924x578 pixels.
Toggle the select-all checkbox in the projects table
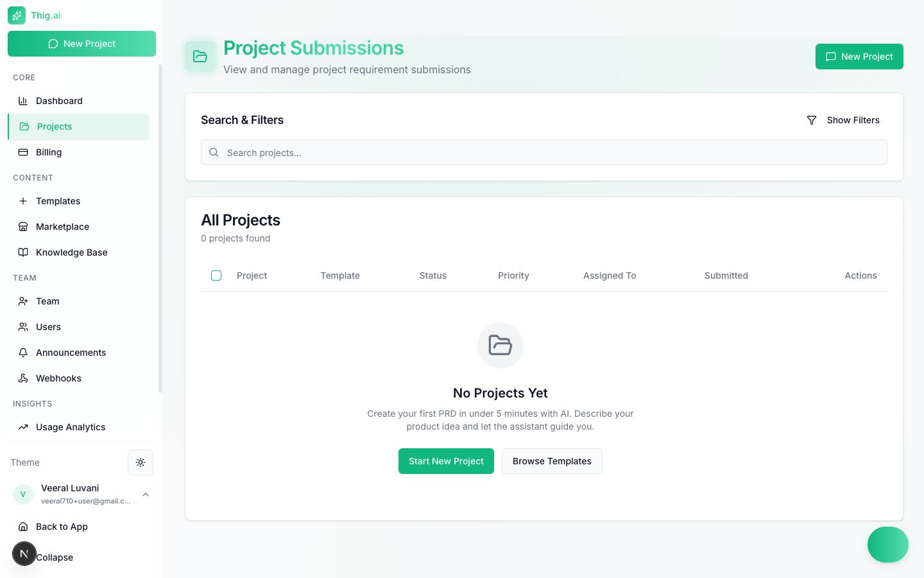click(216, 275)
